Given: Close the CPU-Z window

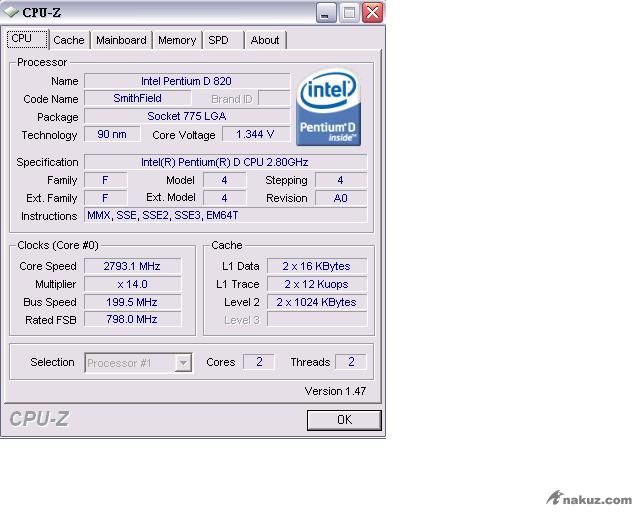Looking at the screenshot, I should tap(373, 13).
